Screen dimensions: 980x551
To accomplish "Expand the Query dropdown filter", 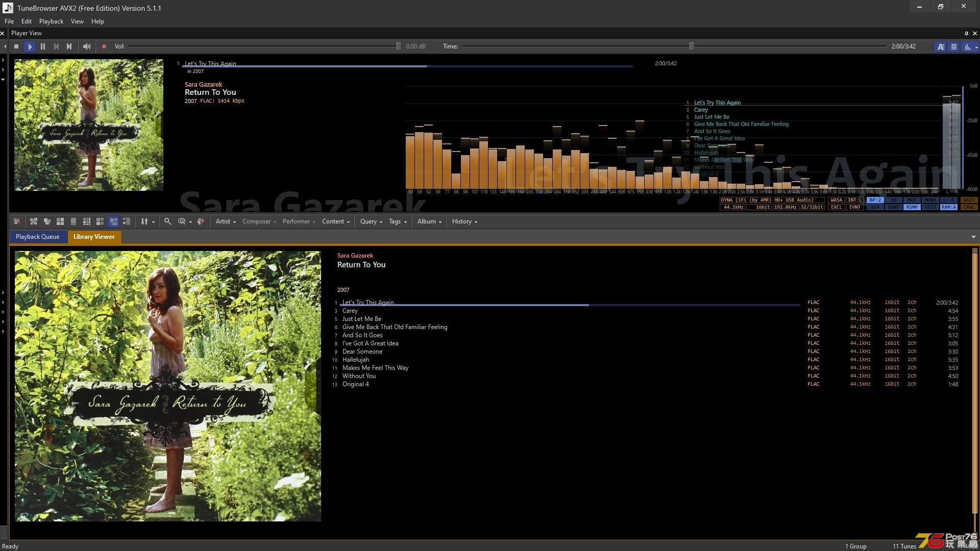I will point(370,221).
